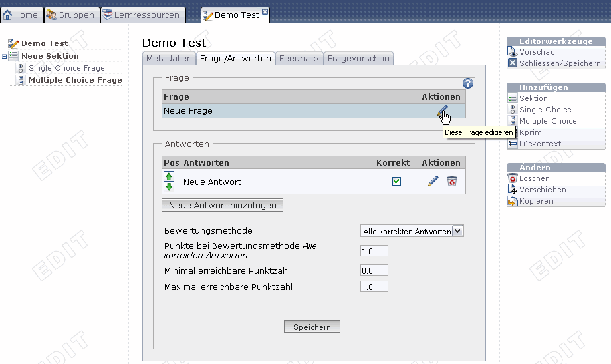Switch to the Metadaten tab
The height and width of the screenshot is (364, 611).
pos(168,59)
